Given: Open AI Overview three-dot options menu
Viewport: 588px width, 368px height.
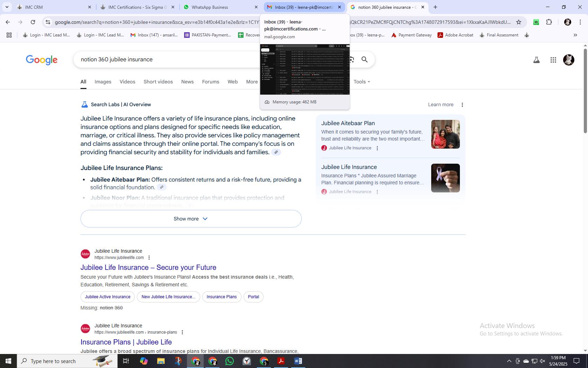Looking at the screenshot, I should 462,105.
